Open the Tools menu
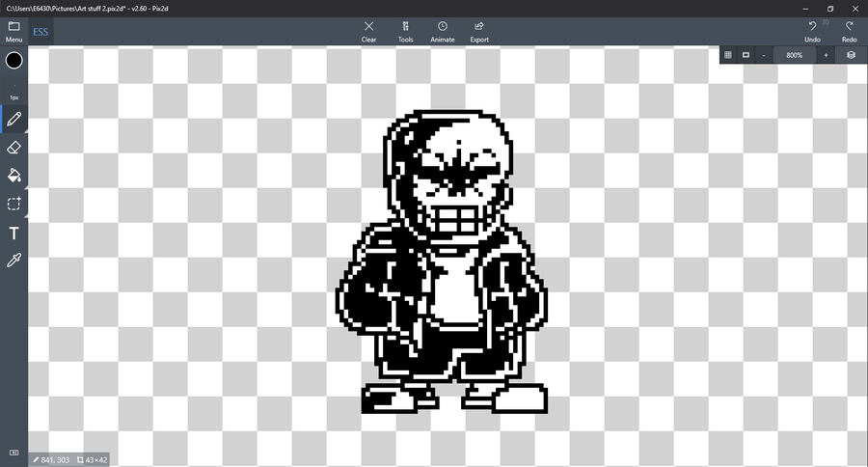Image resolution: width=868 pixels, height=467 pixels. tap(405, 32)
